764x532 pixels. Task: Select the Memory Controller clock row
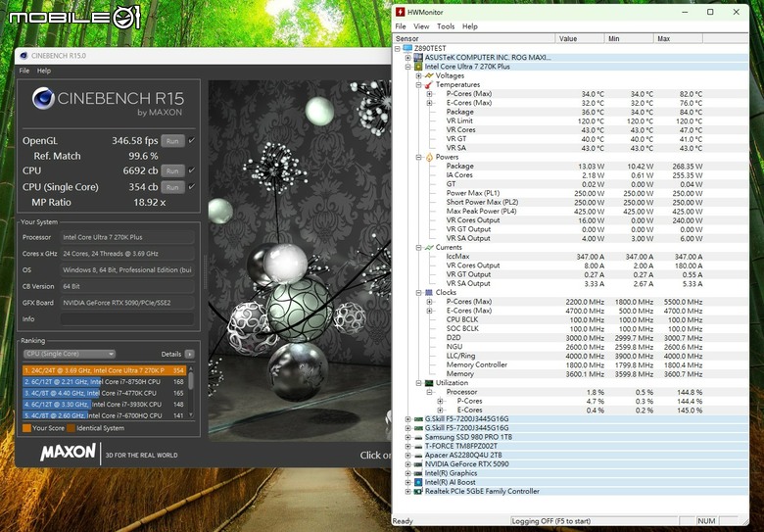click(571, 364)
